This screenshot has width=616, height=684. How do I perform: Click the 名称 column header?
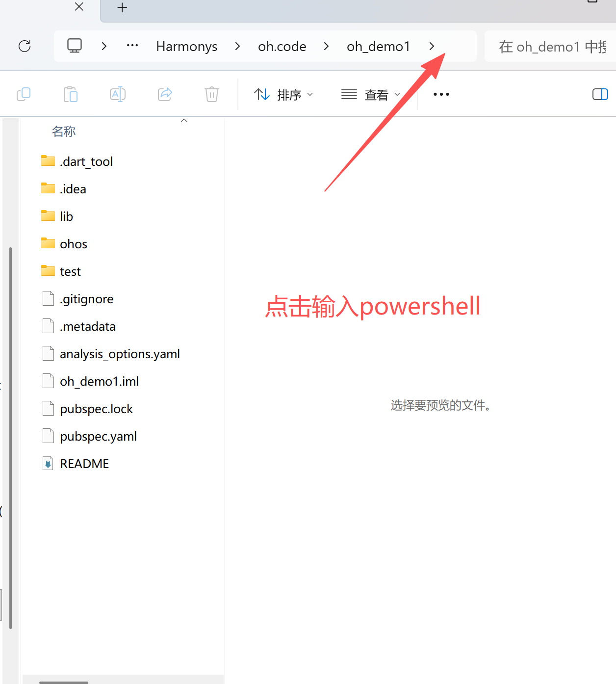[x=64, y=131]
